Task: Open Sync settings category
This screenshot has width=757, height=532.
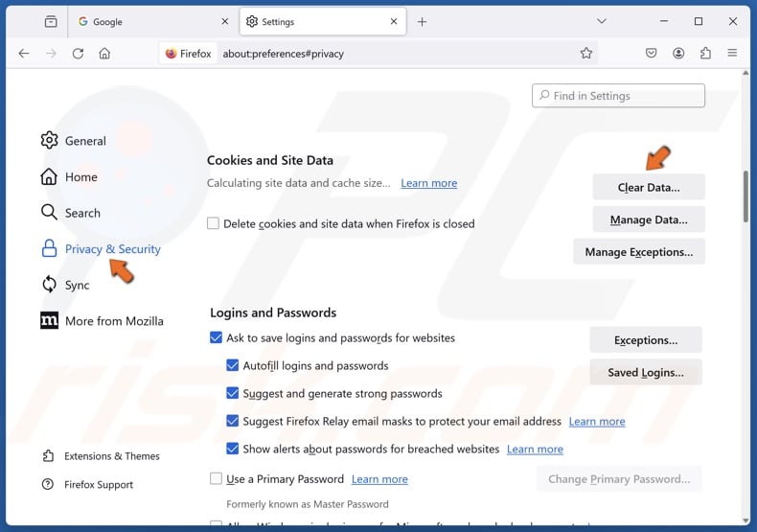Action: 65,285
